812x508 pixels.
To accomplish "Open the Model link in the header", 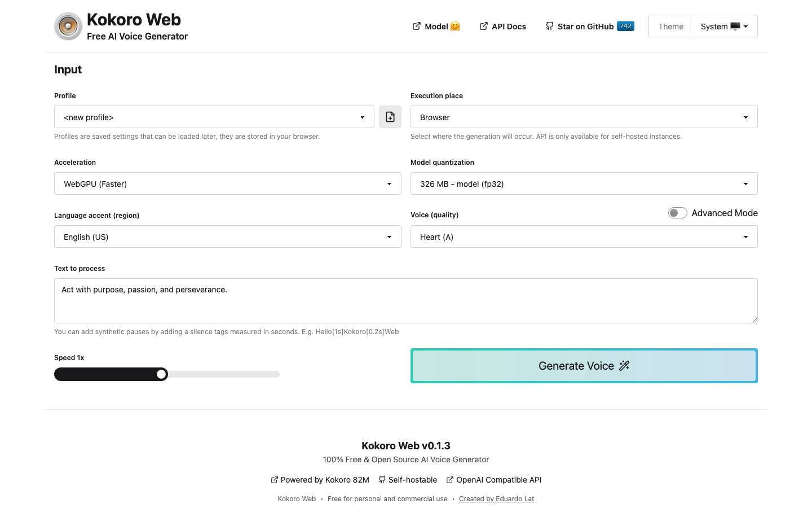I will (436, 27).
